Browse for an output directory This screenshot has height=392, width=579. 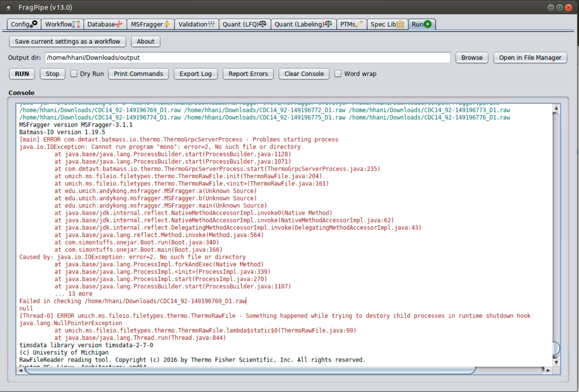click(472, 58)
